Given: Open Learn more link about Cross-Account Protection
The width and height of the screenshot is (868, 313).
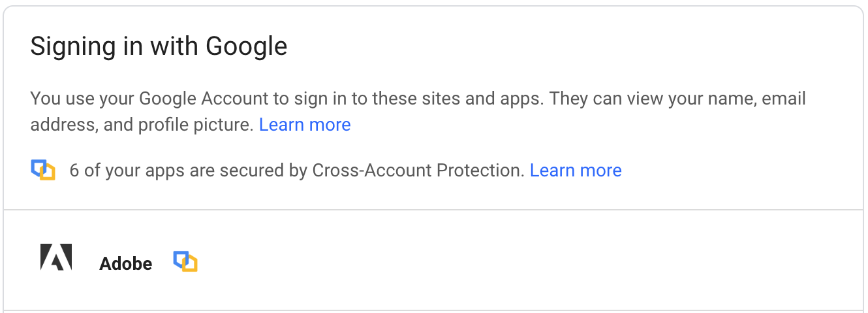Looking at the screenshot, I should (x=576, y=171).
